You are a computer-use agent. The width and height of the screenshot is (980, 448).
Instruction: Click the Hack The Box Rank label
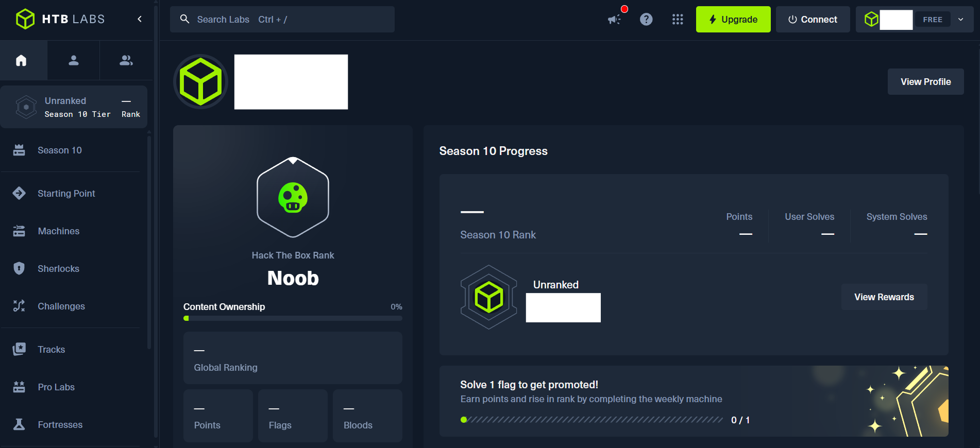pyautogui.click(x=293, y=255)
